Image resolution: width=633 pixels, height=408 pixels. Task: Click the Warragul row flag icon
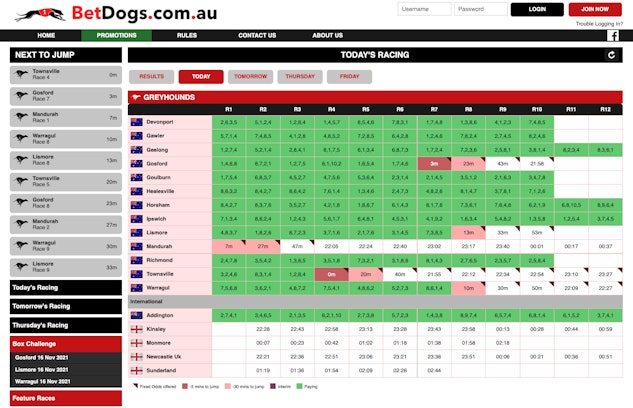click(x=136, y=288)
